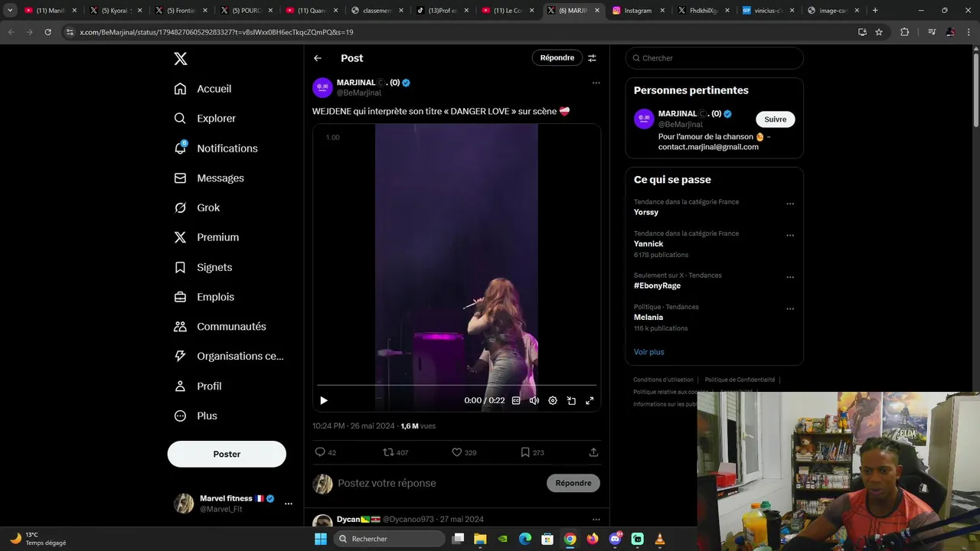Open video settings gear

point(553,400)
